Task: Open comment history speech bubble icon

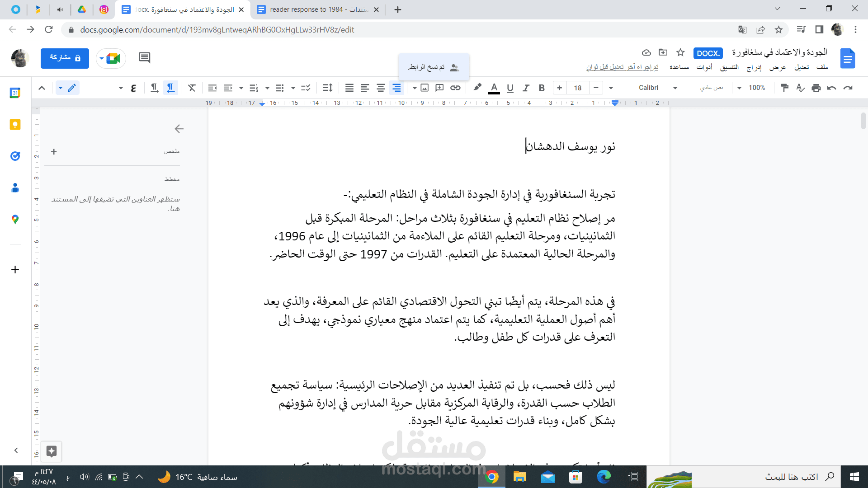Action: [x=144, y=58]
